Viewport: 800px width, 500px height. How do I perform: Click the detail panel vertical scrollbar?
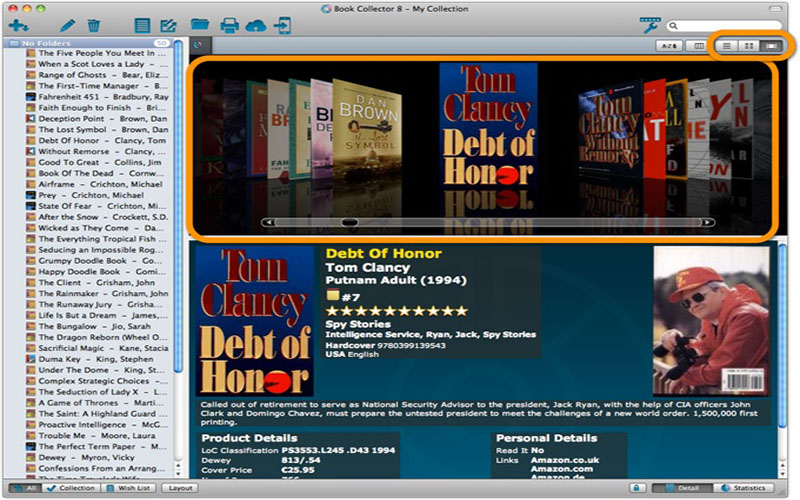coord(783,337)
